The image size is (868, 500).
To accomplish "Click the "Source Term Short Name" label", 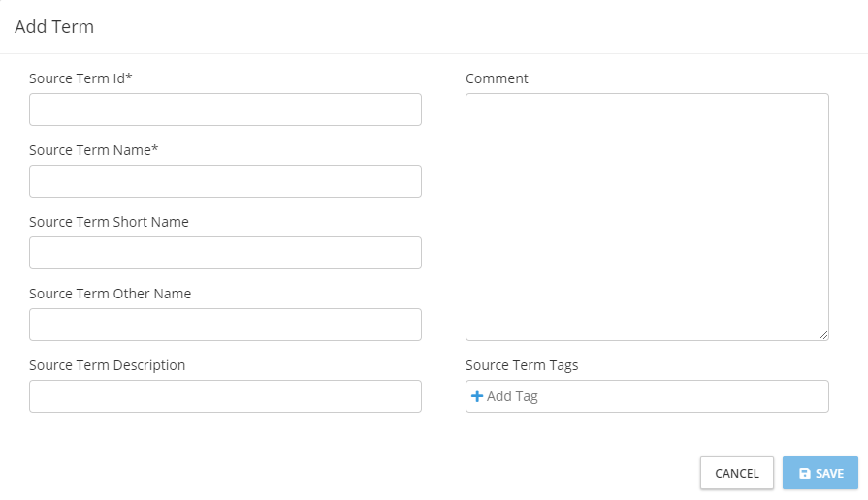I will pos(109,222).
